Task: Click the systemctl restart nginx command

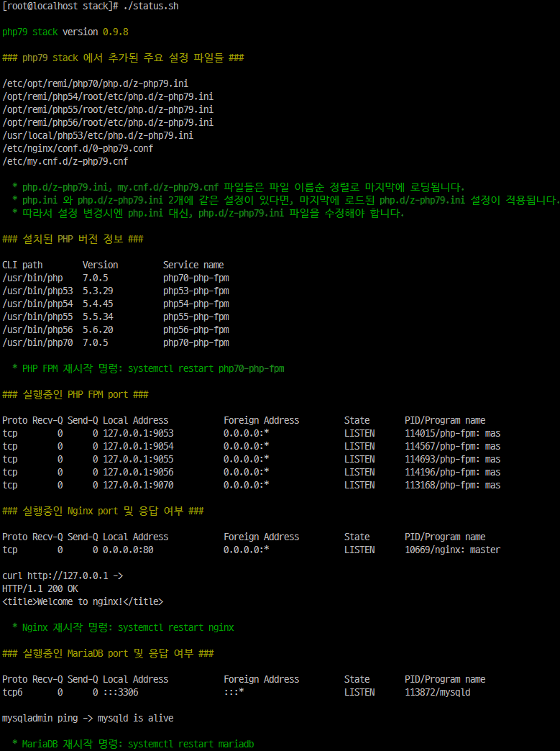Action: pos(176,627)
